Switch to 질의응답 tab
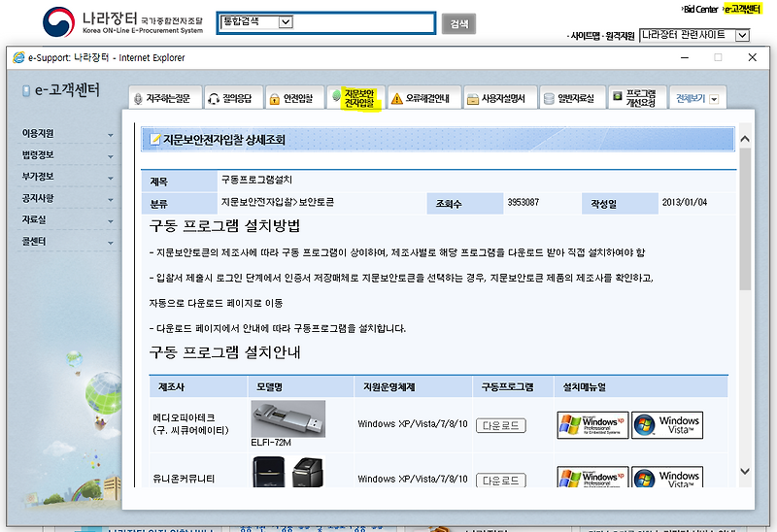 [x=233, y=98]
